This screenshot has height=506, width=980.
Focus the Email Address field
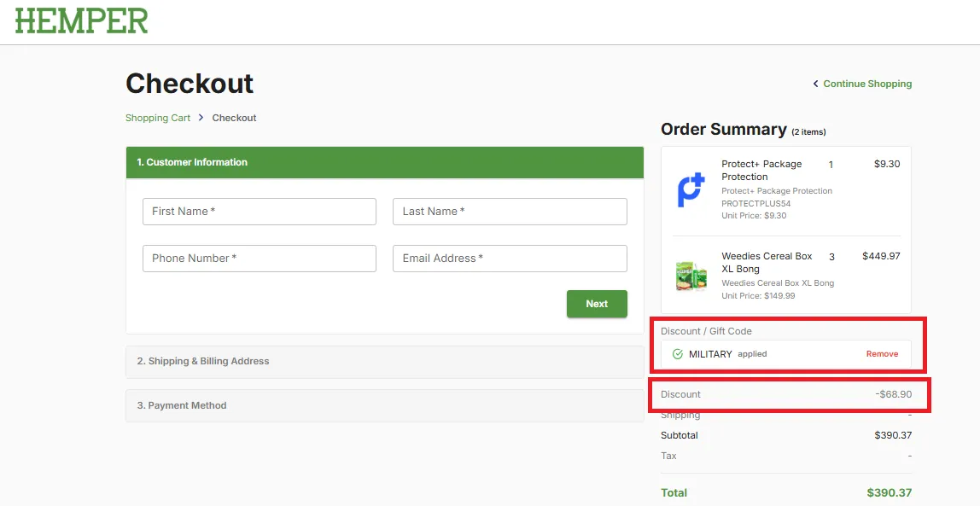coord(510,259)
